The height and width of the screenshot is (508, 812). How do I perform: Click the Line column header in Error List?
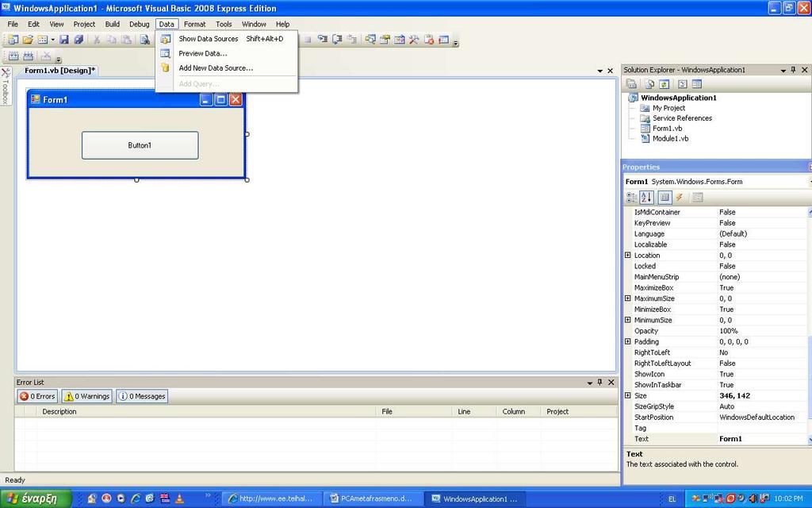pos(474,412)
